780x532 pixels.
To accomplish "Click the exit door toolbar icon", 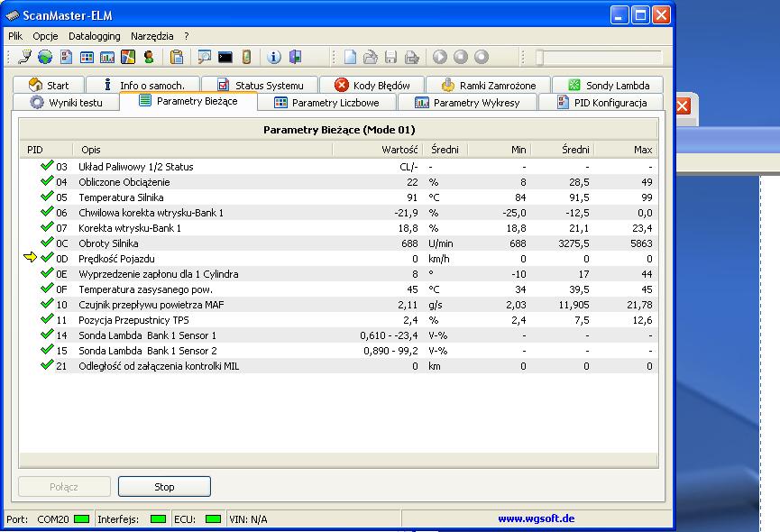I will click(x=295, y=58).
